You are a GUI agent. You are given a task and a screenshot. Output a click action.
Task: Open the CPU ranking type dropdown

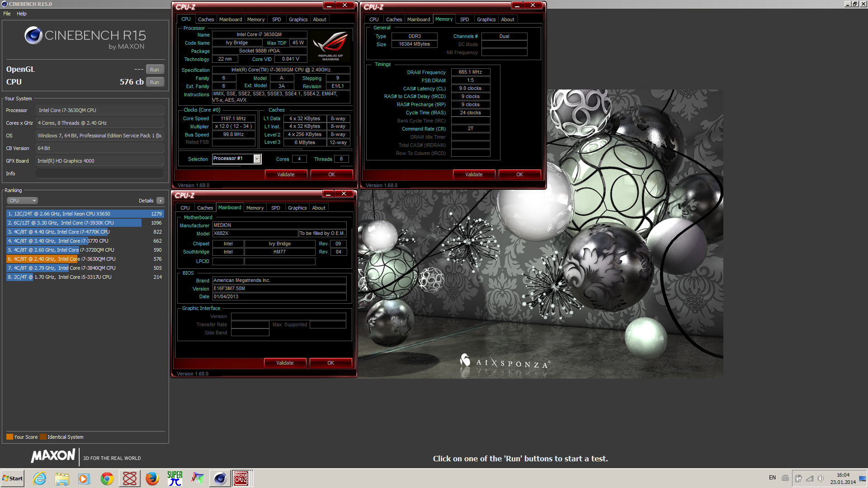pos(22,201)
